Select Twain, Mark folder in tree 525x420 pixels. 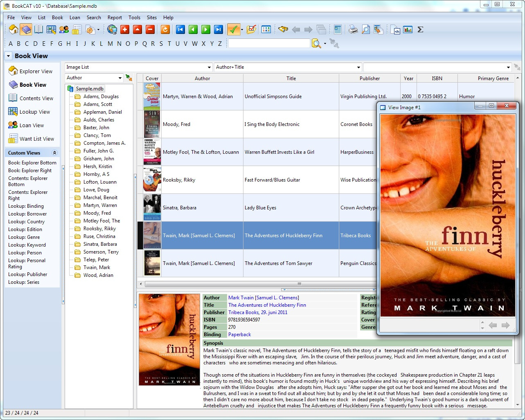(97, 267)
